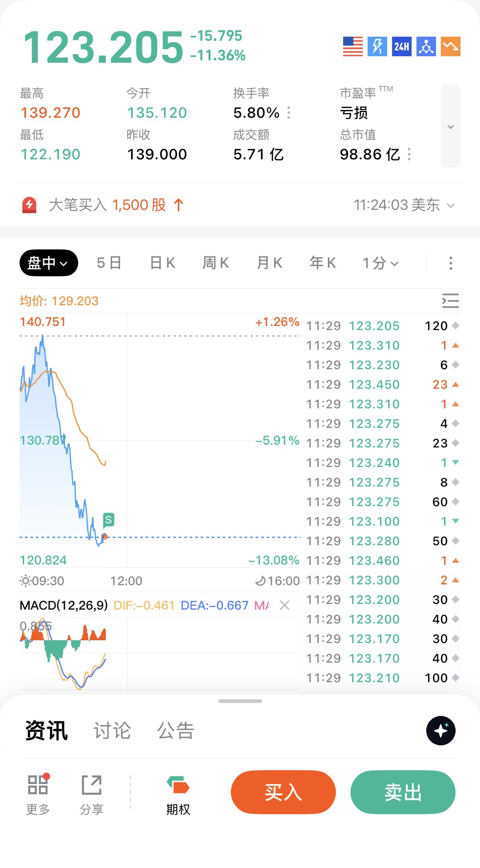Open the 24H trading icon
This screenshot has width=480, height=868.
click(x=401, y=46)
